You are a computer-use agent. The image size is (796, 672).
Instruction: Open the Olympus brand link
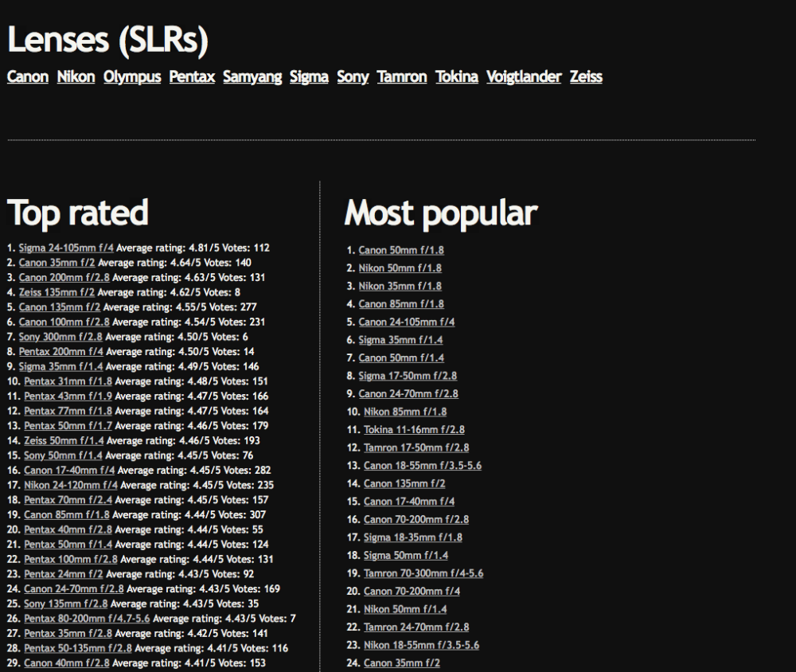pos(132,76)
